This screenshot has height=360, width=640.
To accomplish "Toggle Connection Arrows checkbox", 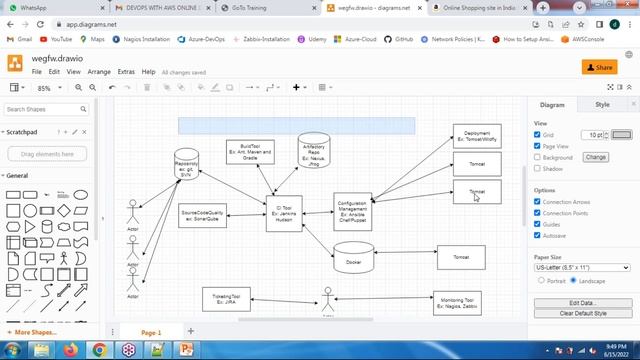I will pyautogui.click(x=537, y=202).
